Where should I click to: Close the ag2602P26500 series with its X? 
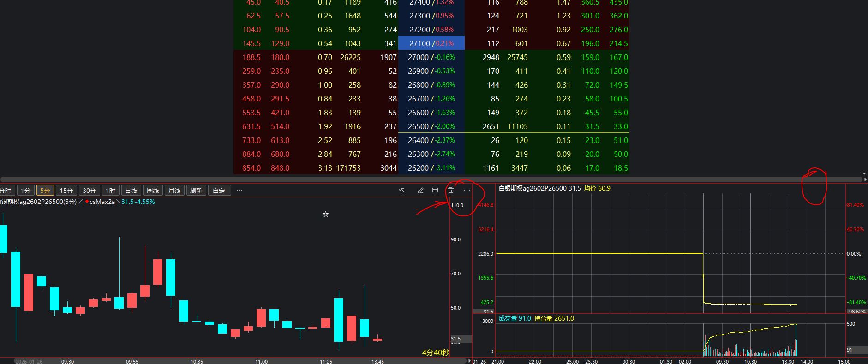click(81, 202)
